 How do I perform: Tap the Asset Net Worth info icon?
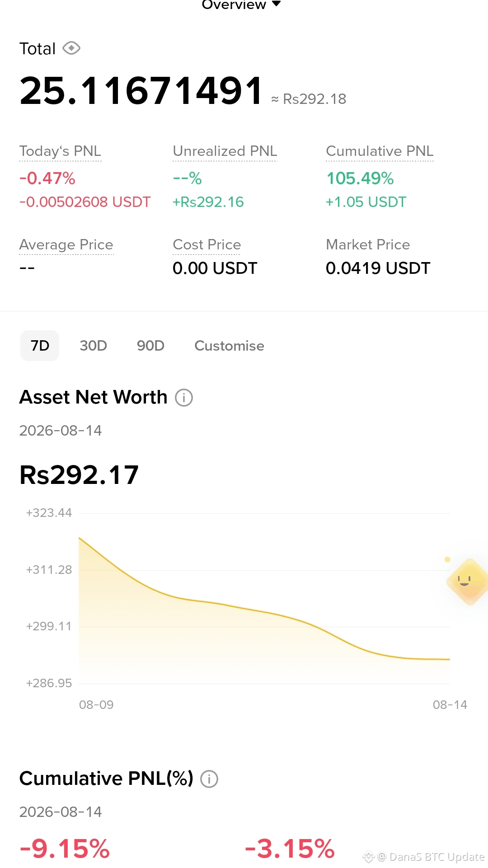tap(184, 398)
